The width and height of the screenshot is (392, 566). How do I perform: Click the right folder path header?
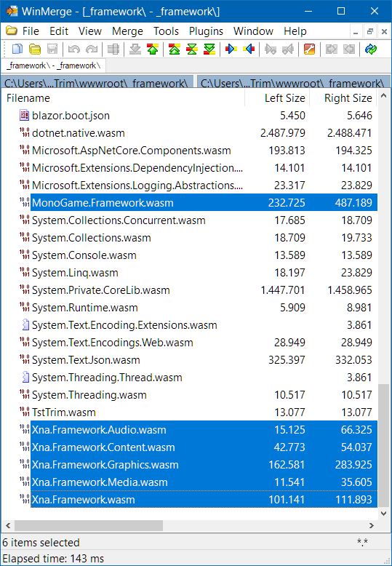294,82
